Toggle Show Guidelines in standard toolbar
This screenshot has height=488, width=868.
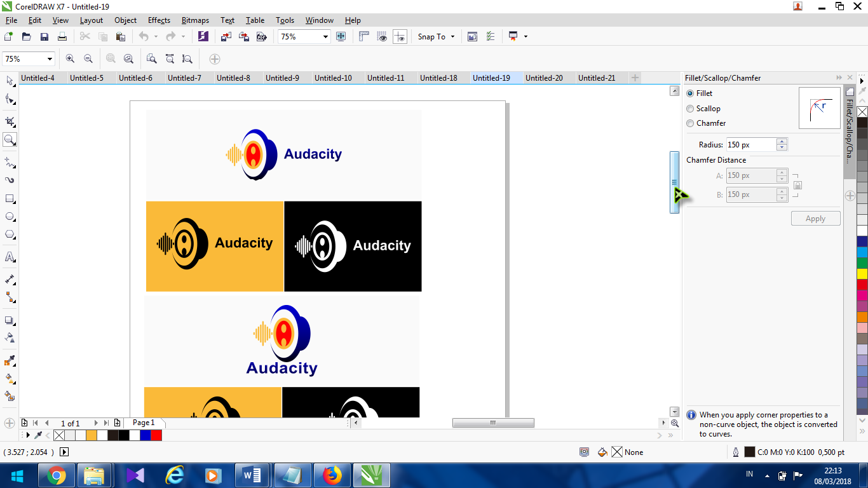(x=400, y=36)
